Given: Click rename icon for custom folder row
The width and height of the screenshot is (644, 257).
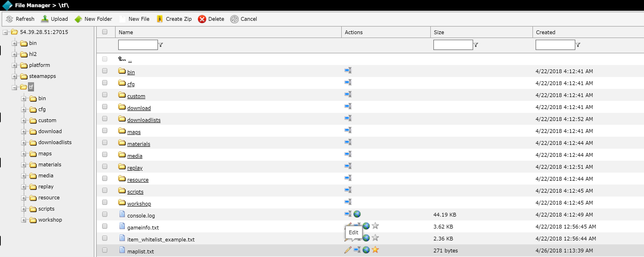Looking at the screenshot, I should [348, 94].
